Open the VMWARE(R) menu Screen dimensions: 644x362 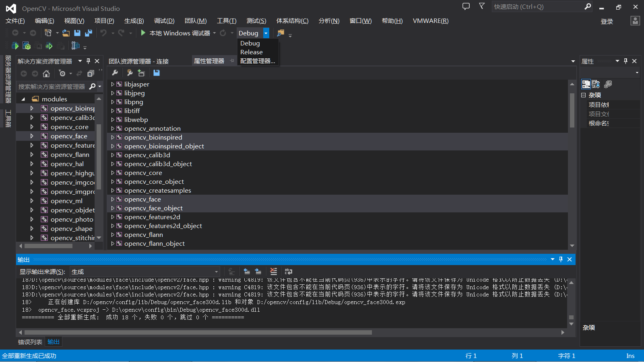(431, 21)
